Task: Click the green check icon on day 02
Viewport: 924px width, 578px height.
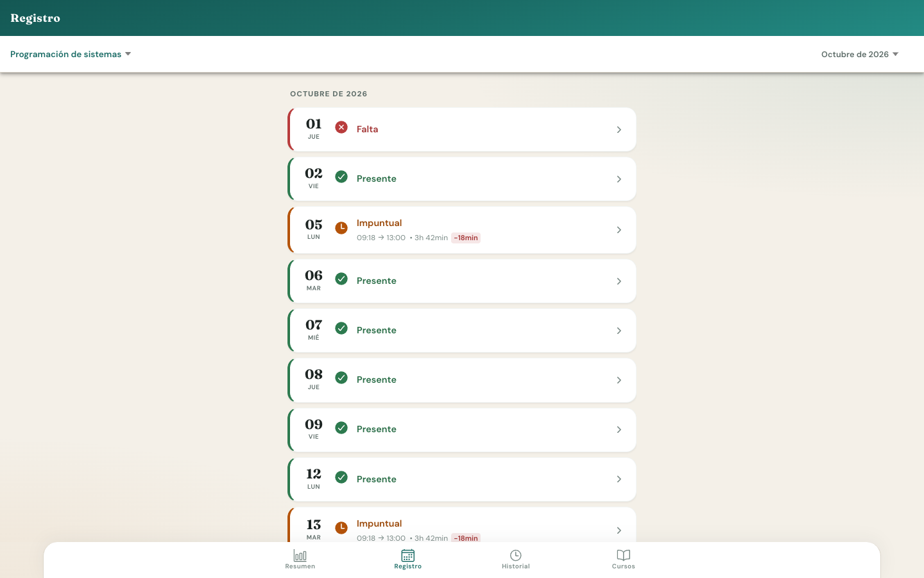Action: pyautogui.click(x=341, y=177)
